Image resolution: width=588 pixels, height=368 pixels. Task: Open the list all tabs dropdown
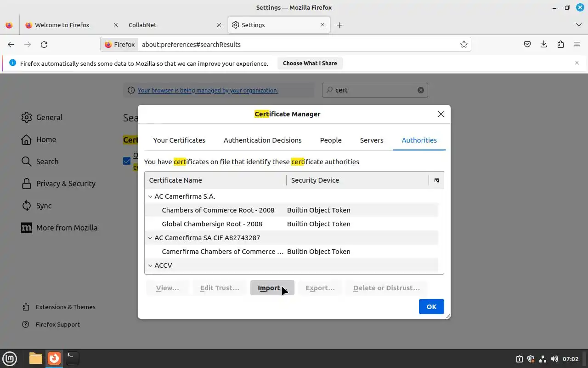pyautogui.click(x=579, y=25)
